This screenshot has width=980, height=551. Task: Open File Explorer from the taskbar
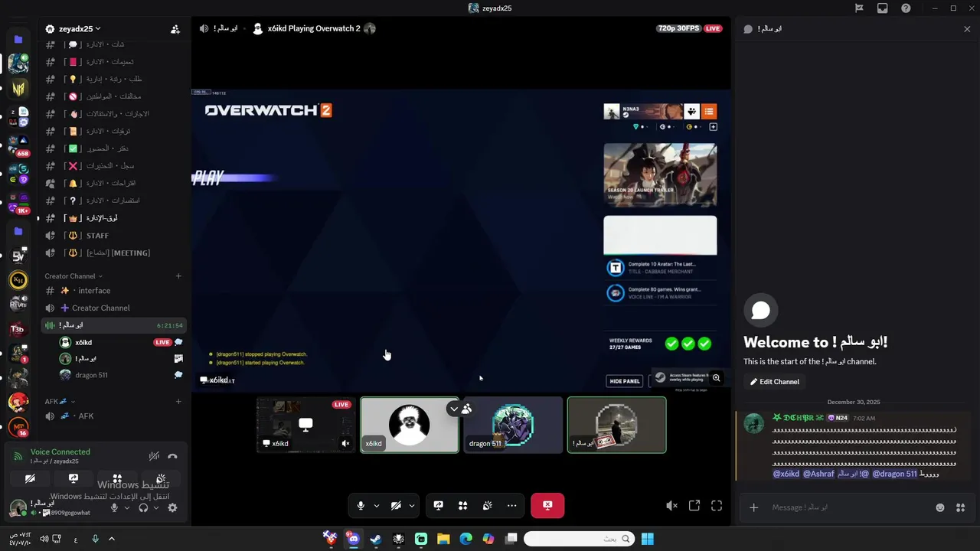[443, 539]
